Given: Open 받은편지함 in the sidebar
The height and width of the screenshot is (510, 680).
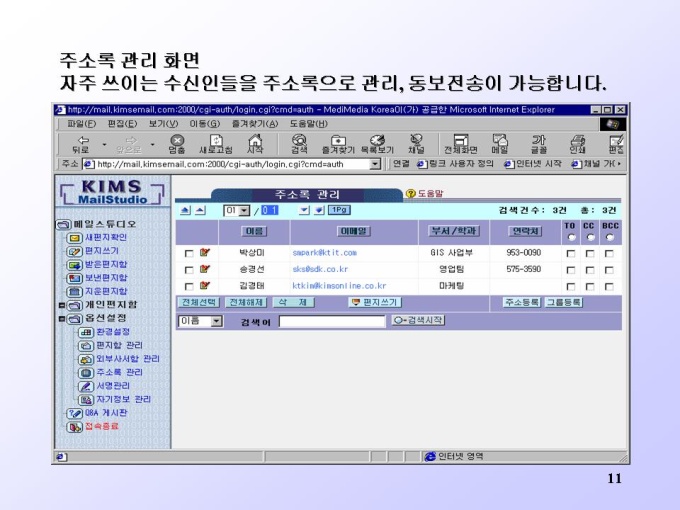Looking at the screenshot, I should point(106,265).
